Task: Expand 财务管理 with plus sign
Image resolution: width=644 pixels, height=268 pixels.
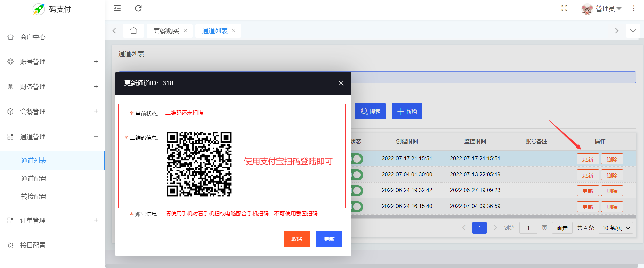Action: [96, 86]
